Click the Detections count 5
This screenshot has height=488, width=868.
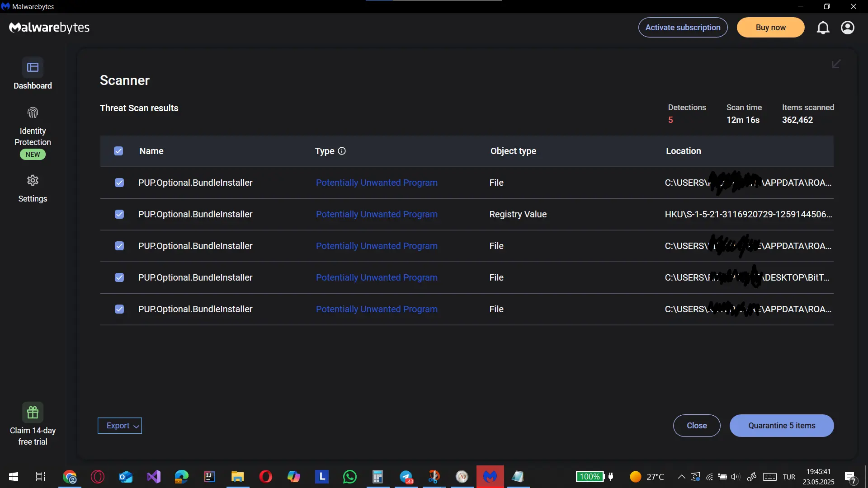(x=670, y=120)
